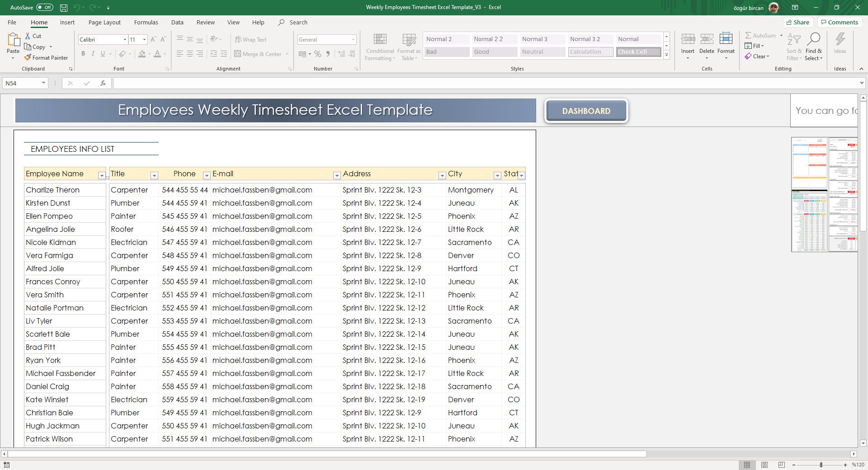
Task: Click the Underline button
Action: click(103, 54)
